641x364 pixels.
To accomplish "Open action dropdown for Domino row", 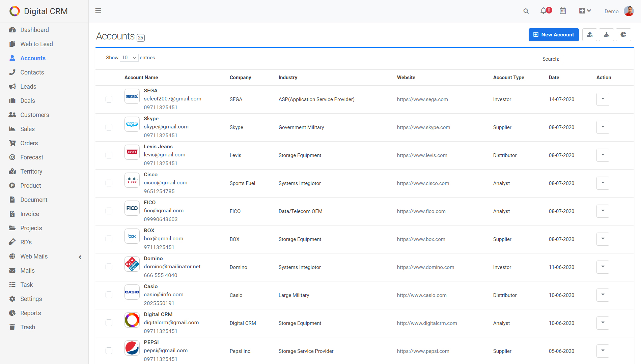I will [603, 267].
